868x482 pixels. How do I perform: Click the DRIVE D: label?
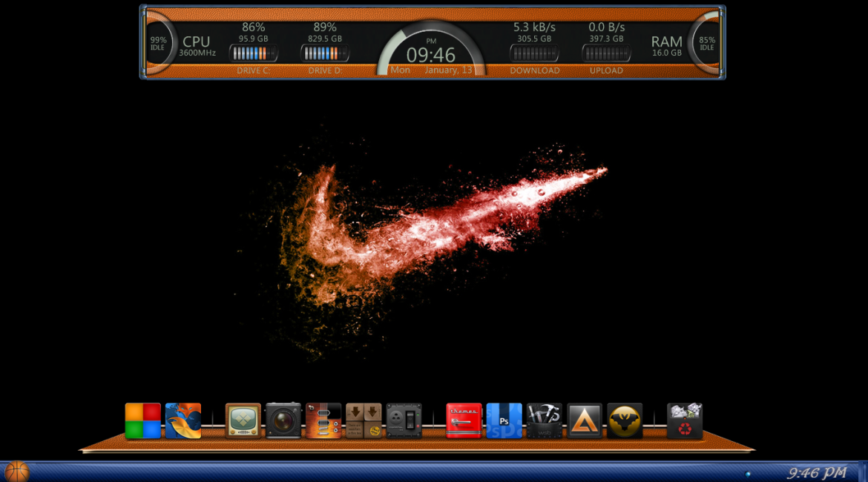click(x=325, y=71)
